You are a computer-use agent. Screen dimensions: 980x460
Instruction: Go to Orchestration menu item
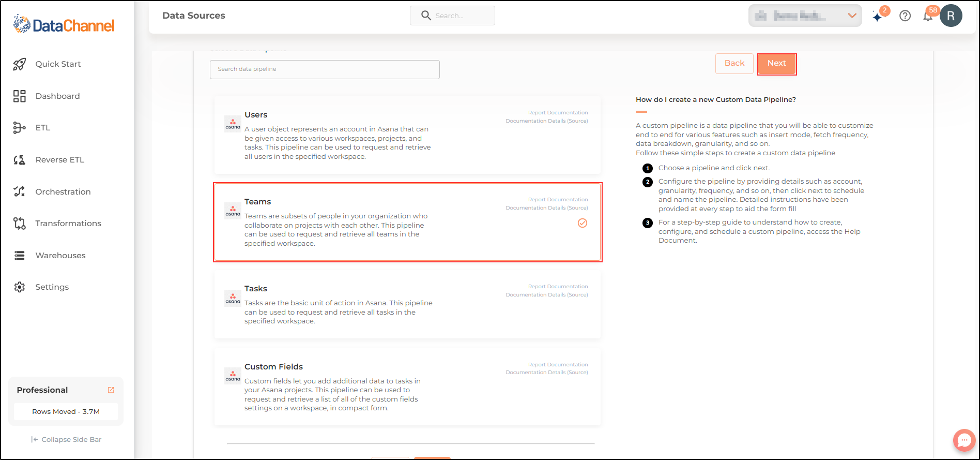pos(63,192)
